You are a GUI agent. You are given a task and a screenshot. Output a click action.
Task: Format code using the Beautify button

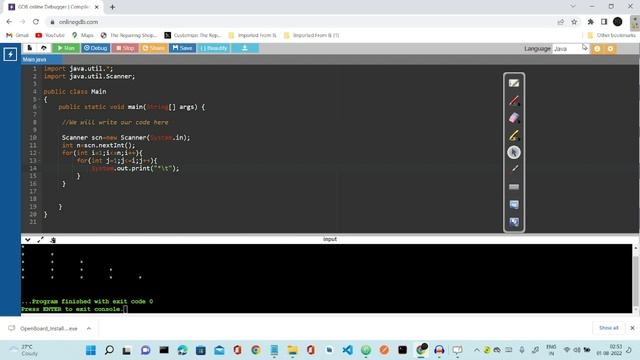point(213,48)
